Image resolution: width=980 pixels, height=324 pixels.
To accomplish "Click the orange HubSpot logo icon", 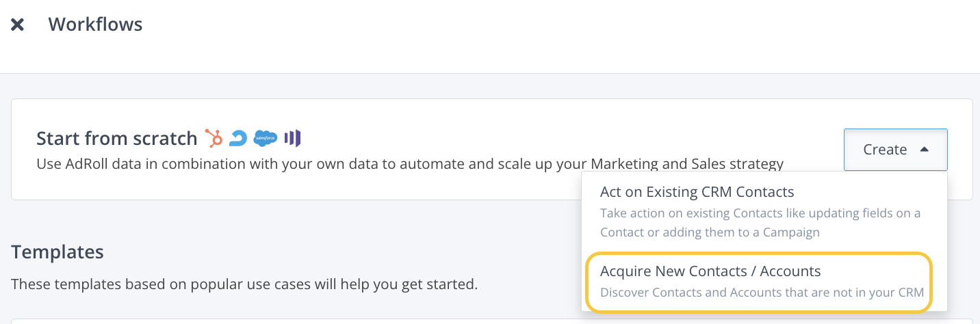I will [x=214, y=138].
